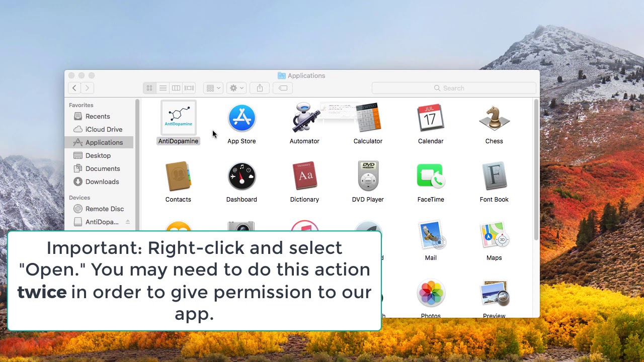This screenshot has height=362, width=644.
Task: Click the "AntiDopamine" highlighted label
Action: click(x=178, y=141)
